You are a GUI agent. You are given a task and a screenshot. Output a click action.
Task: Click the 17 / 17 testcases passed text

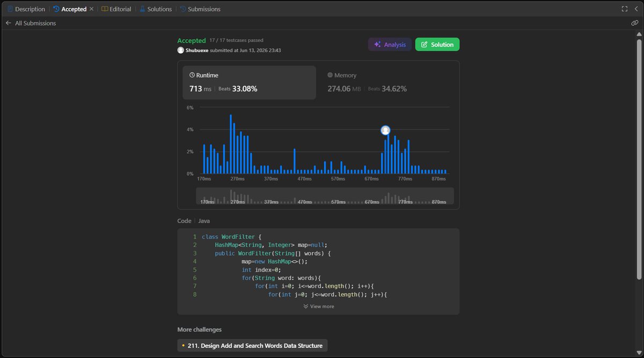click(236, 40)
